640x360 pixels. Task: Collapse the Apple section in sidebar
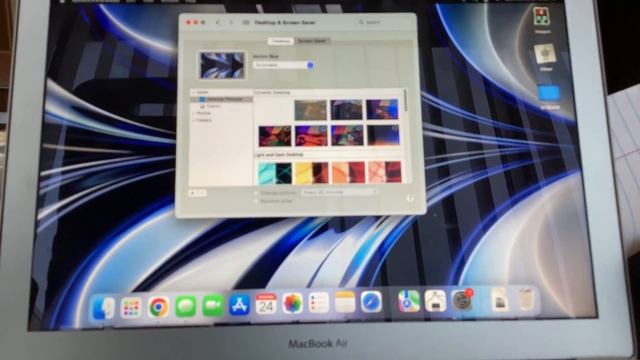click(193, 93)
